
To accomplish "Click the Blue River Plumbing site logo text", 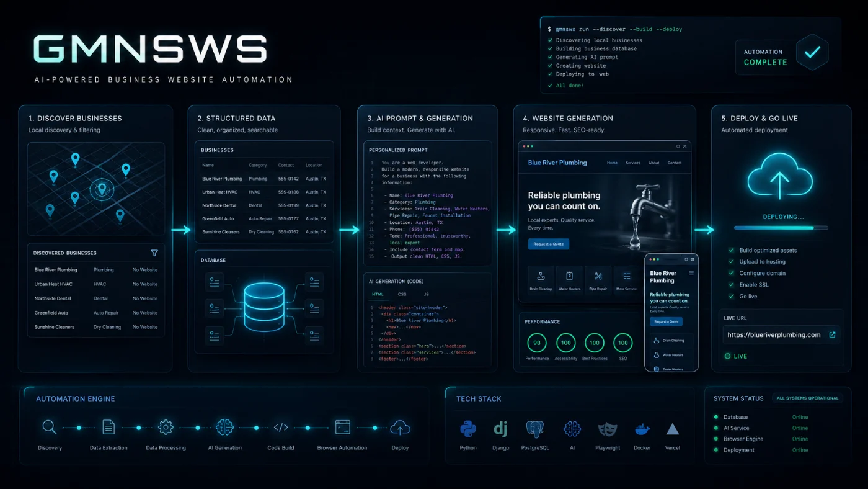I will pyautogui.click(x=557, y=163).
